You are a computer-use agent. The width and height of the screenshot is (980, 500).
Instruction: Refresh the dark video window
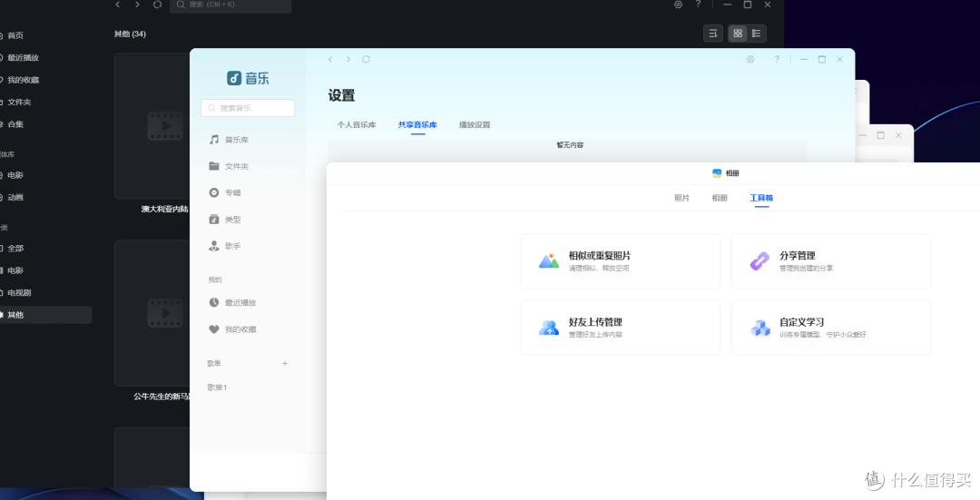[x=158, y=5]
